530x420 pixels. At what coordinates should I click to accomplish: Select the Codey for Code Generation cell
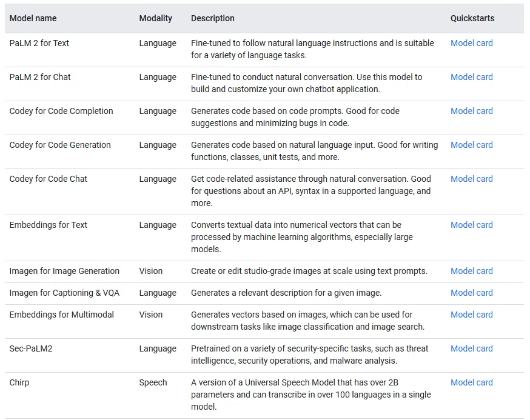60,145
